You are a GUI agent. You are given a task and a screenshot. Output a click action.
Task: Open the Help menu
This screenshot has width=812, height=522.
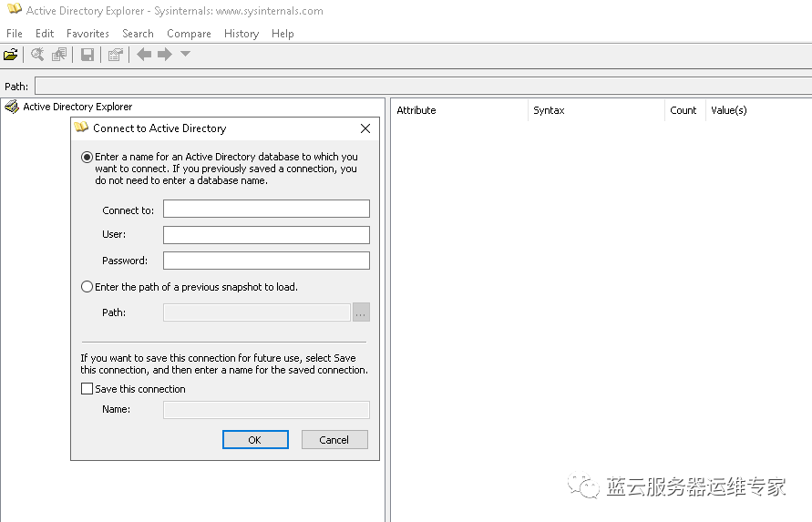(x=283, y=34)
